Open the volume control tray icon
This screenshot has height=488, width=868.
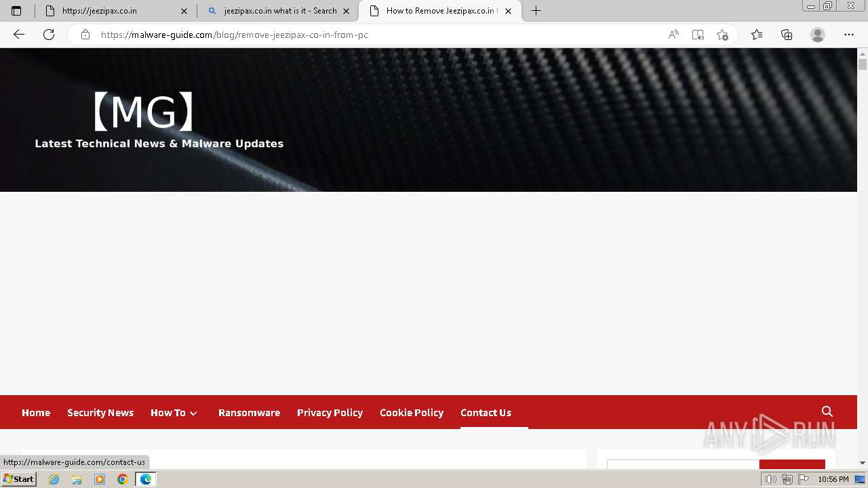pyautogui.click(x=771, y=479)
